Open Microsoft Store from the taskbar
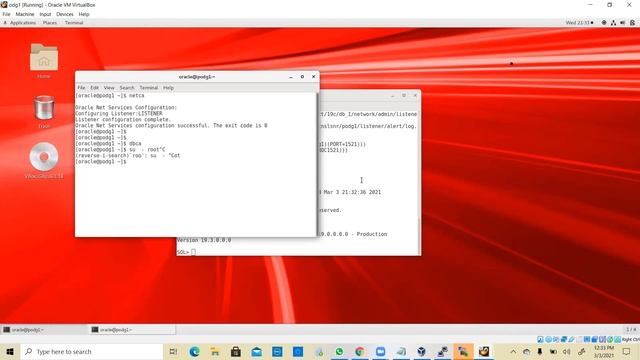 click(x=236, y=351)
